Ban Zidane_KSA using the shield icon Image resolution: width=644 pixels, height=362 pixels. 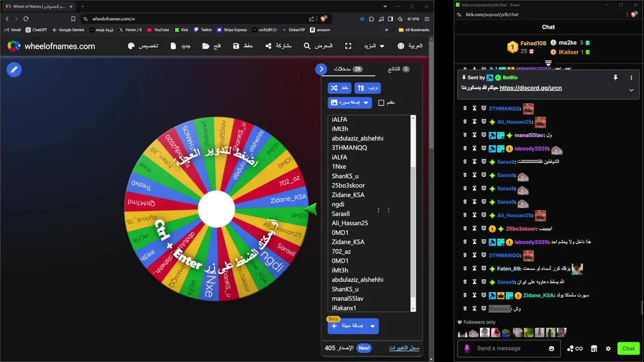(484, 296)
